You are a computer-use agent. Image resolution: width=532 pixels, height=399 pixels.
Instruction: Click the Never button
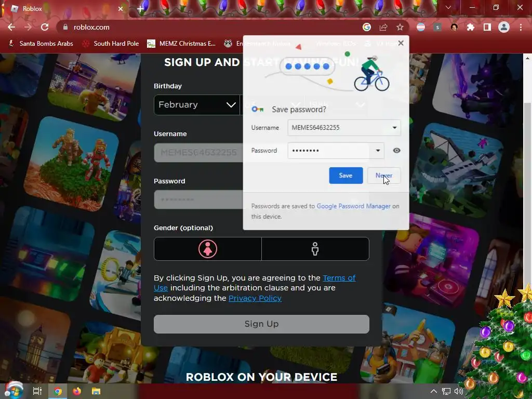tap(384, 176)
